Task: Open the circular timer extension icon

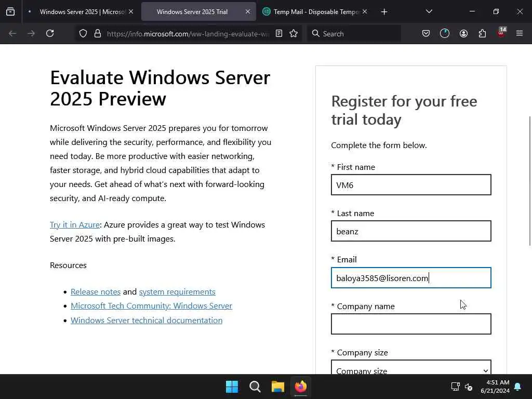Action: tap(445, 34)
